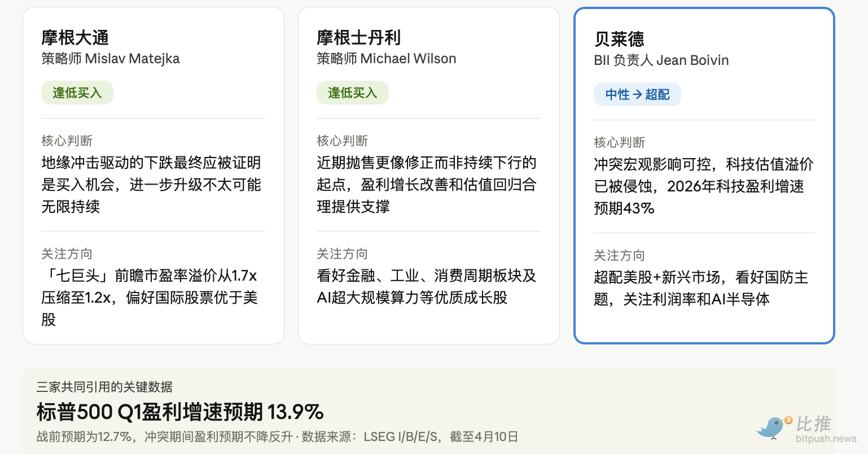Click strategist name Michael Wilson
Screen dimensions: 868x454
pyautogui.click(x=408, y=59)
